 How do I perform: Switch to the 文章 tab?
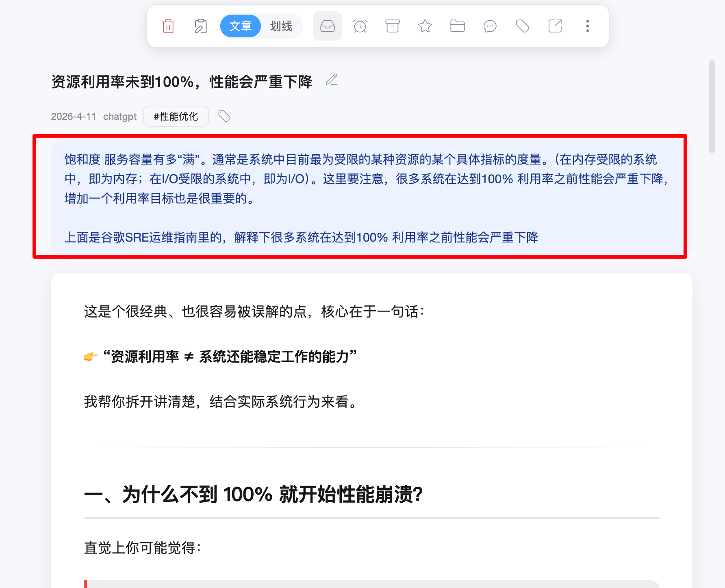(x=240, y=26)
